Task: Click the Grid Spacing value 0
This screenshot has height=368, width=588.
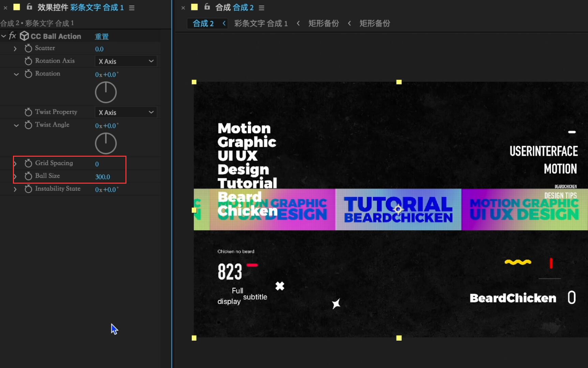Action: [x=97, y=164]
